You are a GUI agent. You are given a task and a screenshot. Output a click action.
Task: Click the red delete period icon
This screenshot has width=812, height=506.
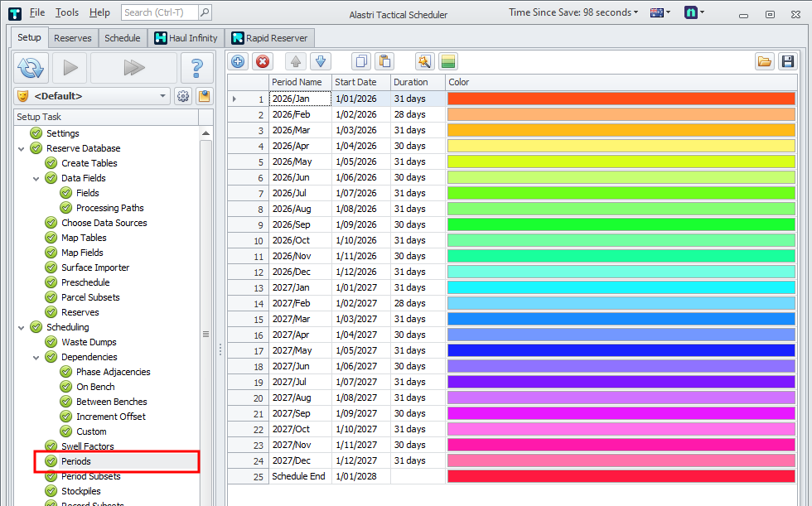pyautogui.click(x=263, y=61)
